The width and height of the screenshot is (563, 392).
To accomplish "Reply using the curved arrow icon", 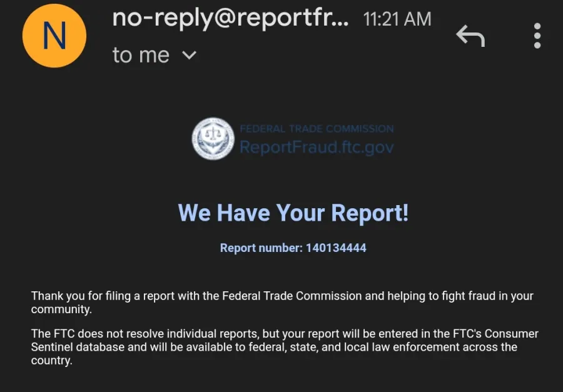I will 470,36.
